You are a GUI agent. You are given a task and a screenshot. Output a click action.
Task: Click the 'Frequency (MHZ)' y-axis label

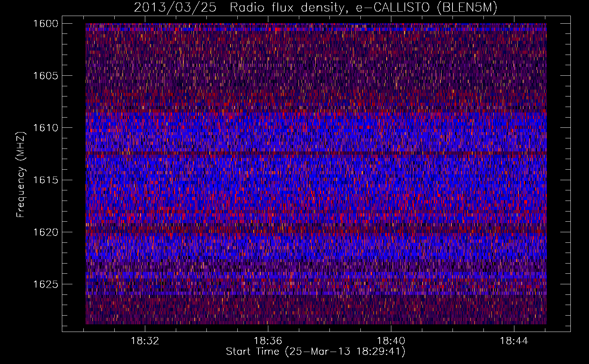[21, 175]
